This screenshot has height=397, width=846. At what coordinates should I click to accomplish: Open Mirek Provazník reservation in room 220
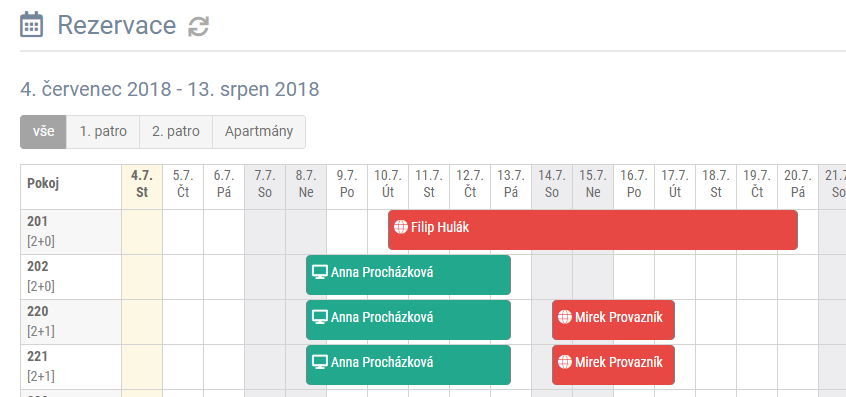(x=613, y=320)
